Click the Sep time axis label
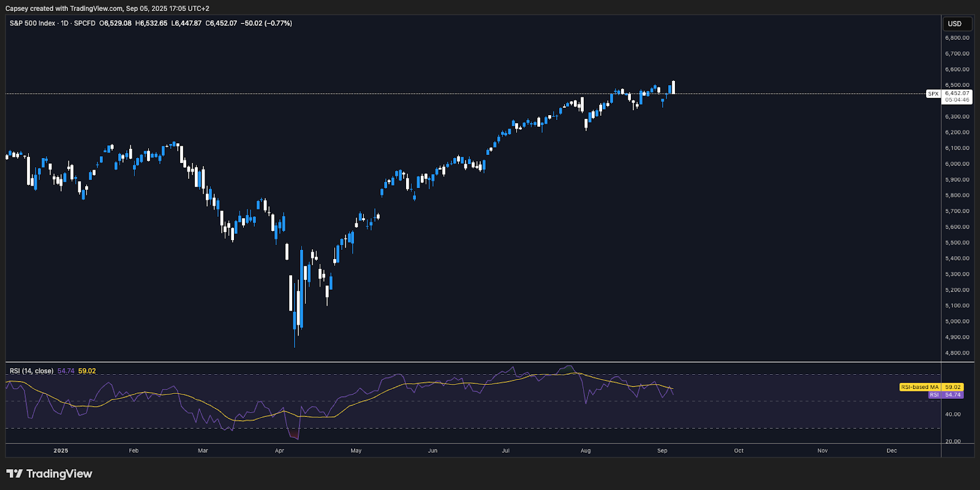 point(662,451)
